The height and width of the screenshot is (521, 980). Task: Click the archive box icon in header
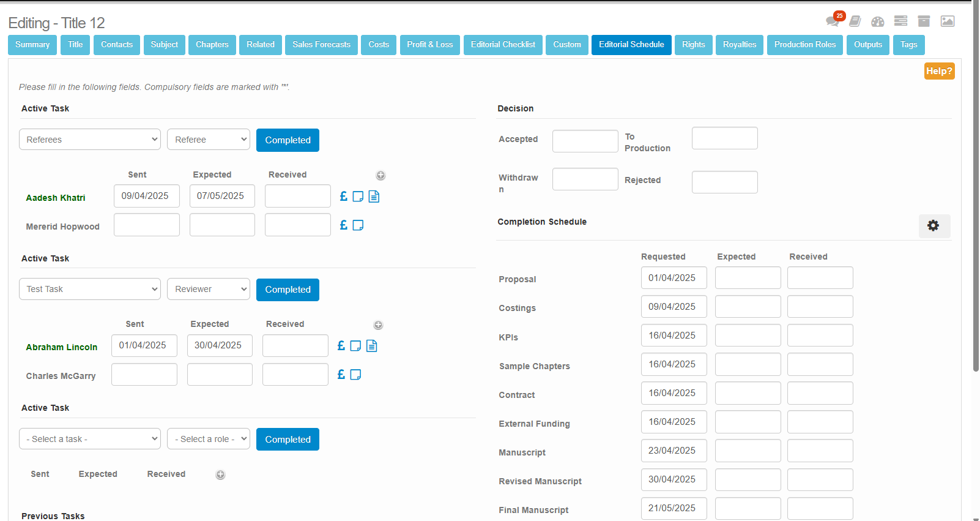[924, 21]
